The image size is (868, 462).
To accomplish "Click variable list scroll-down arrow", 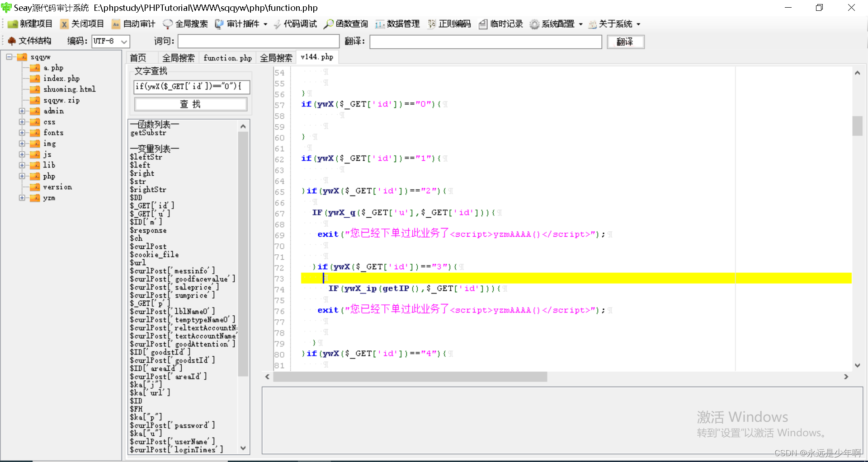I will click(x=243, y=448).
